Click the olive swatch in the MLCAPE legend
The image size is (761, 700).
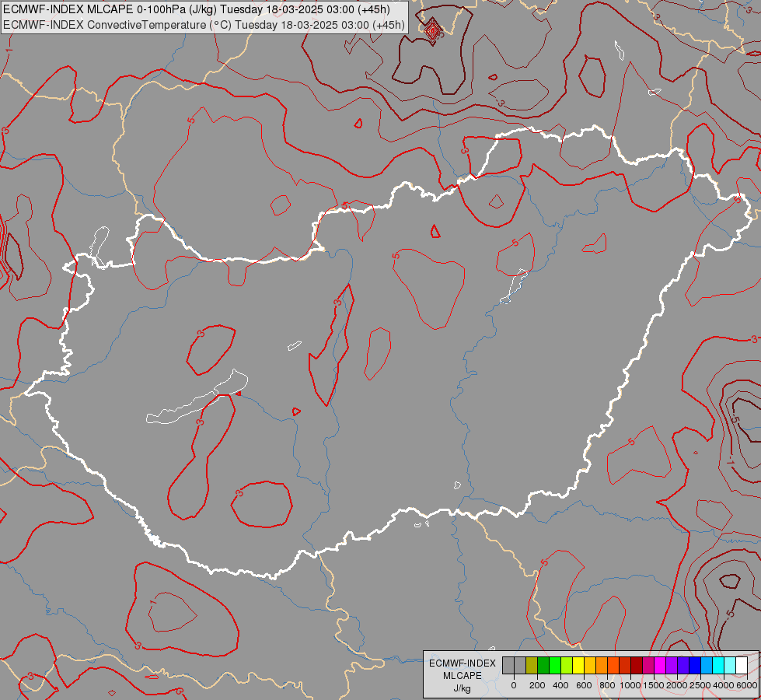point(532,666)
